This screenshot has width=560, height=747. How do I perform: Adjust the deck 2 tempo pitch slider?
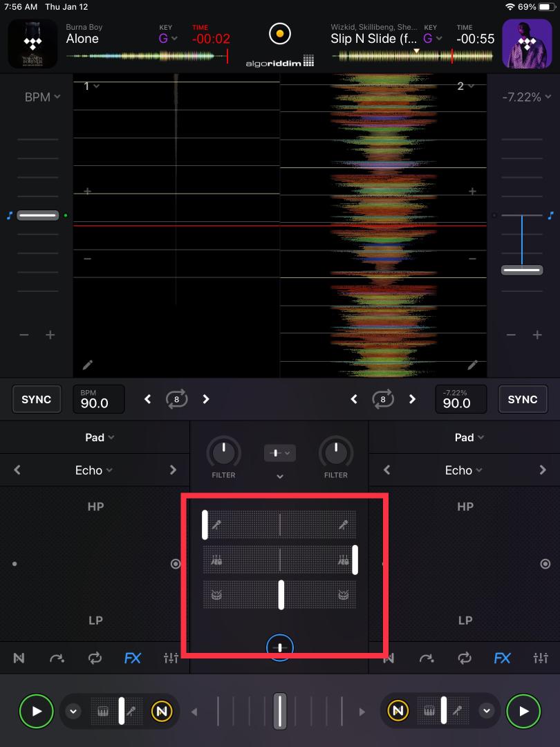pyautogui.click(x=522, y=270)
